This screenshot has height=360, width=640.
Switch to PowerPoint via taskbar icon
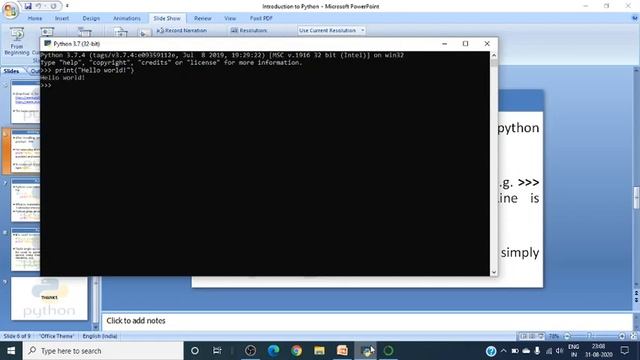point(342,351)
